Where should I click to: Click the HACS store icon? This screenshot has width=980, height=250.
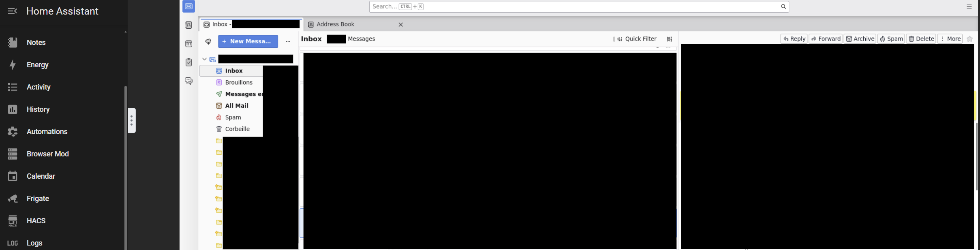click(x=13, y=221)
